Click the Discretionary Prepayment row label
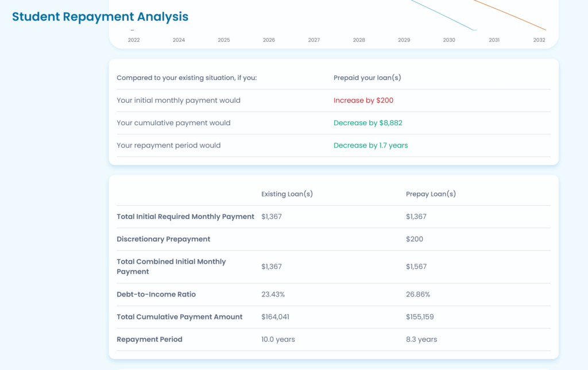The width and height of the screenshot is (588, 370). (163, 239)
